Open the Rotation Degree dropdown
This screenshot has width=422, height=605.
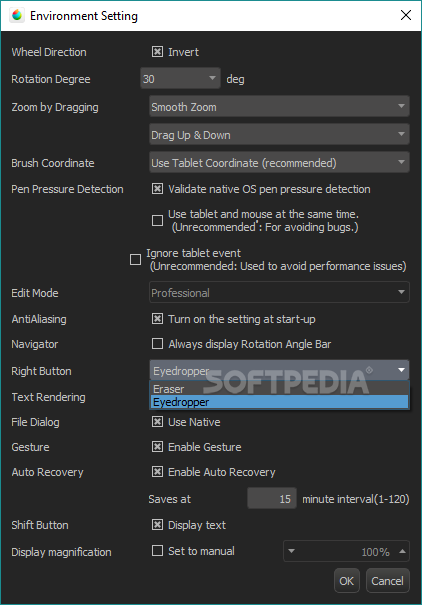[x=180, y=79]
